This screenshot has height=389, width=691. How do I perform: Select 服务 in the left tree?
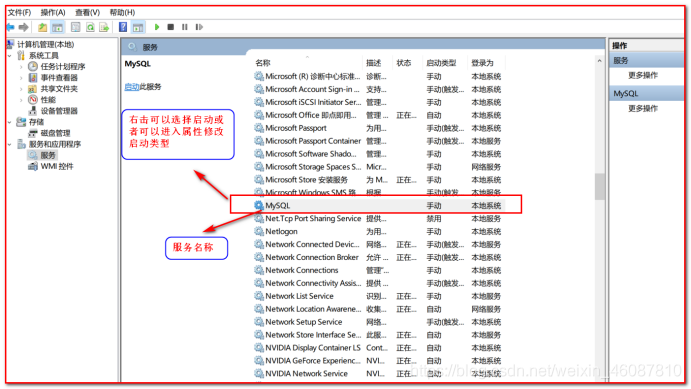(x=48, y=155)
